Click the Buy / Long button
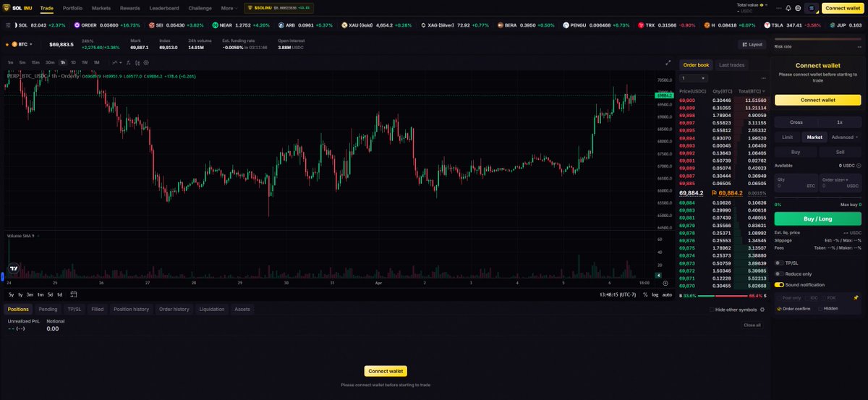The height and width of the screenshot is (400, 868). (x=817, y=218)
